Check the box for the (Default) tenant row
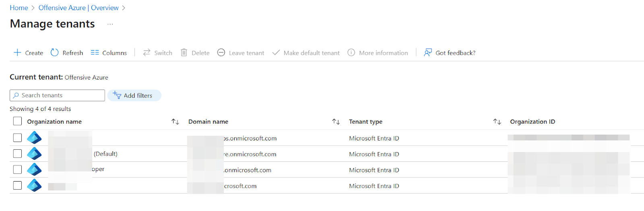The height and width of the screenshot is (211, 644). [17, 154]
